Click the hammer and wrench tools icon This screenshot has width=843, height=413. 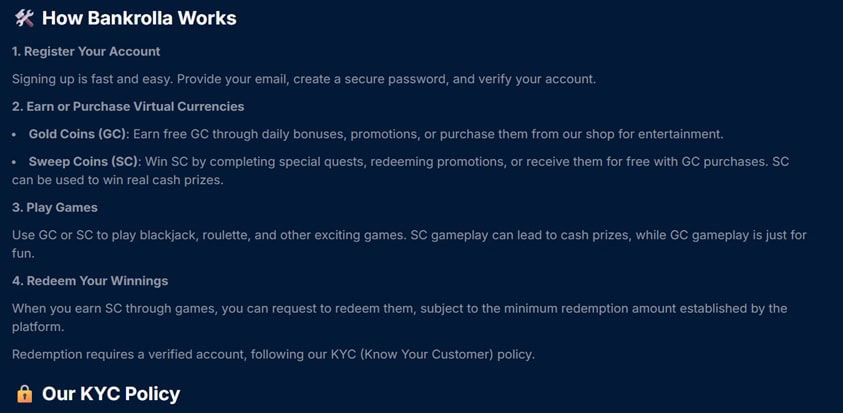(24, 18)
